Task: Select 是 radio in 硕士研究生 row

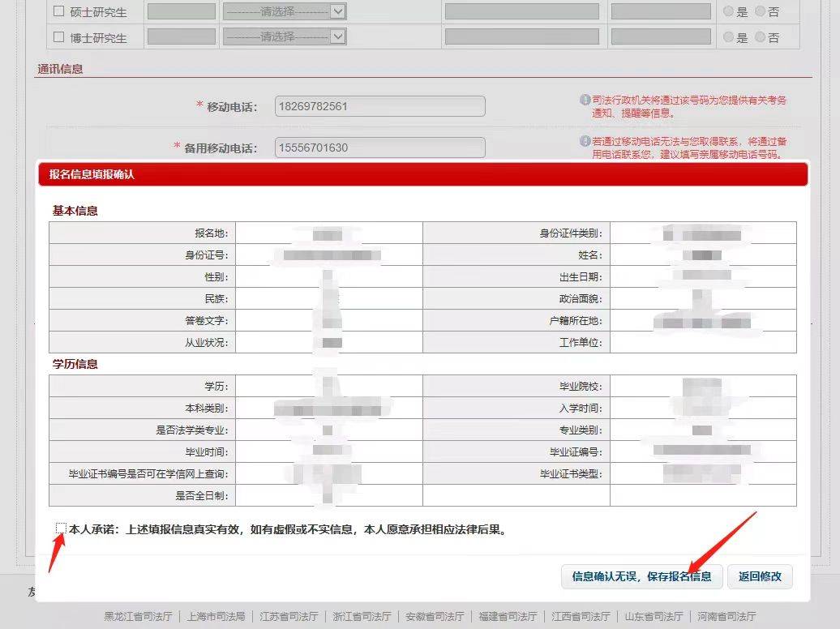Action: click(728, 11)
